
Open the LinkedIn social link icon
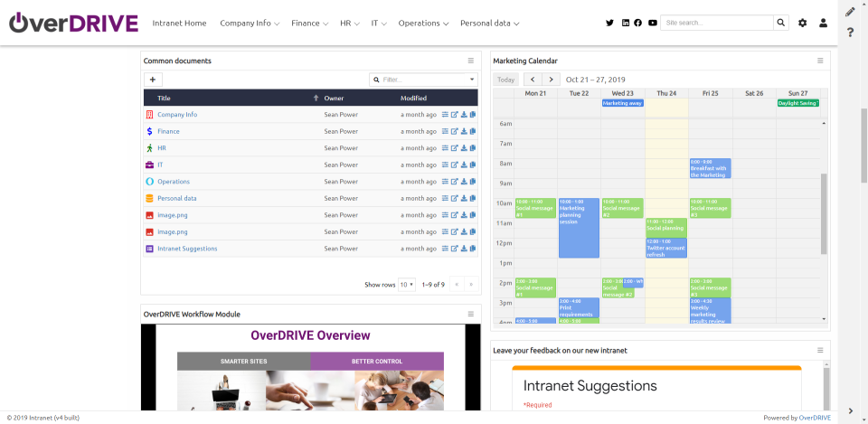626,23
